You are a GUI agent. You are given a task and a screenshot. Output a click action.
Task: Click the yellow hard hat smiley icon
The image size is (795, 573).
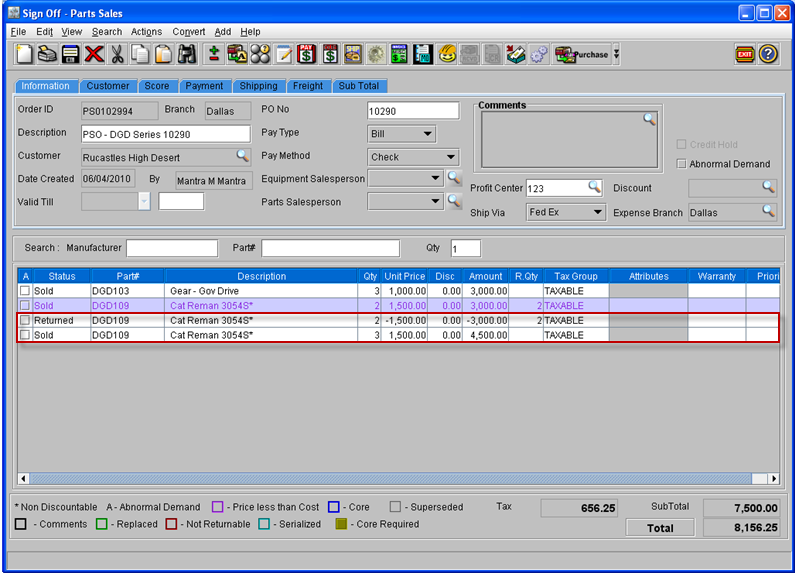447,54
